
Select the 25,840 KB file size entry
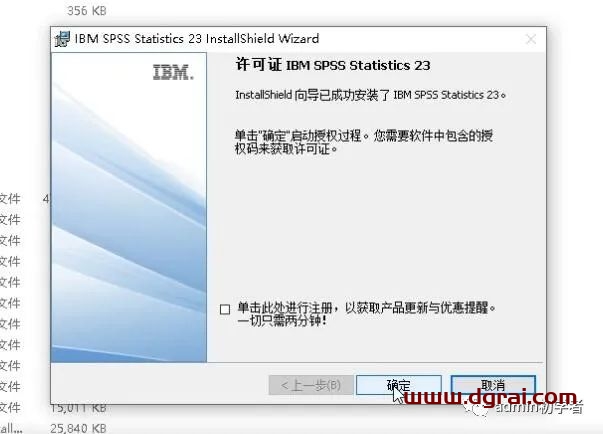[x=78, y=428]
